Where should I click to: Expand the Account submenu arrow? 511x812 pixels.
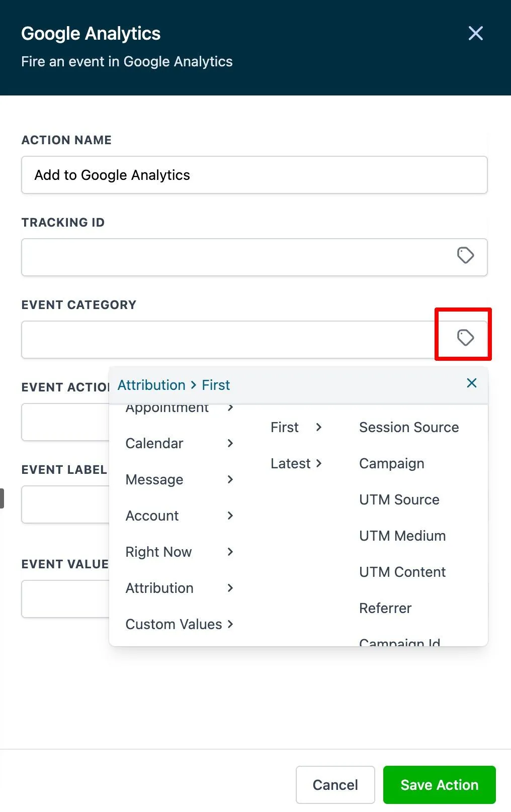[x=230, y=516]
